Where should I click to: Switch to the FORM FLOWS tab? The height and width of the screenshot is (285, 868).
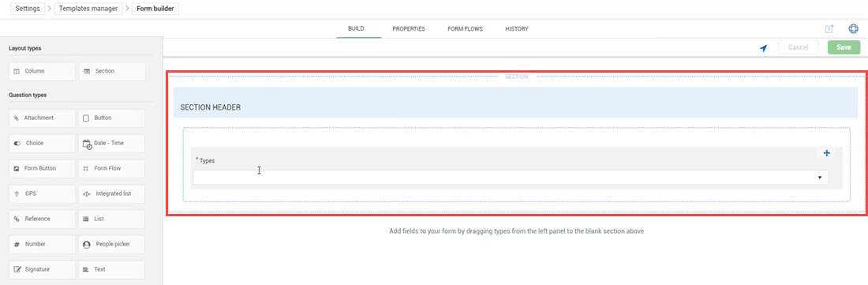point(465,28)
